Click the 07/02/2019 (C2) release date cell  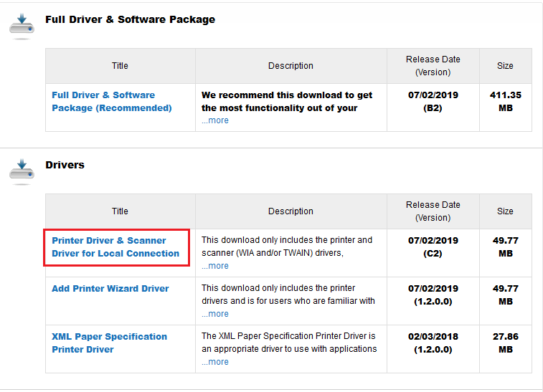point(433,253)
